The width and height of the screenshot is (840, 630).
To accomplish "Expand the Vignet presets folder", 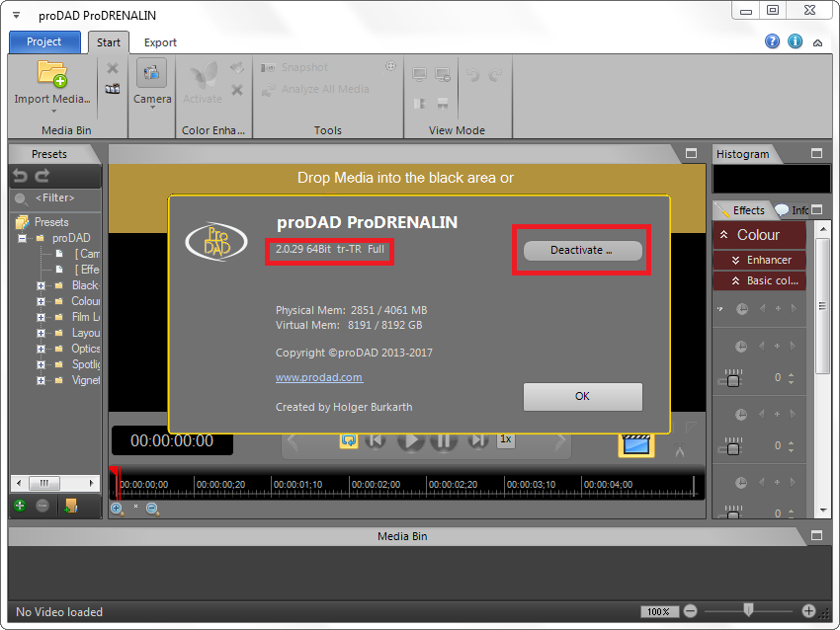I will tap(41, 380).
